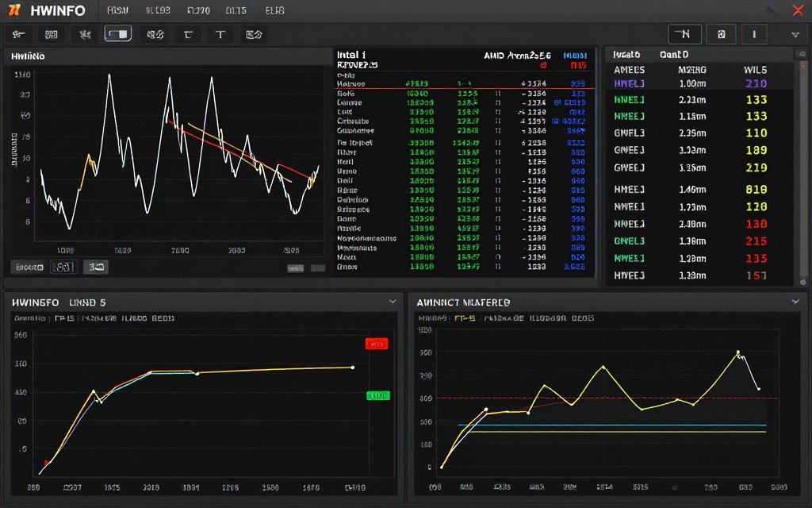Select the sensor row with value 219
This screenshot has width=812, height=508.
click(x=699, y=167)
